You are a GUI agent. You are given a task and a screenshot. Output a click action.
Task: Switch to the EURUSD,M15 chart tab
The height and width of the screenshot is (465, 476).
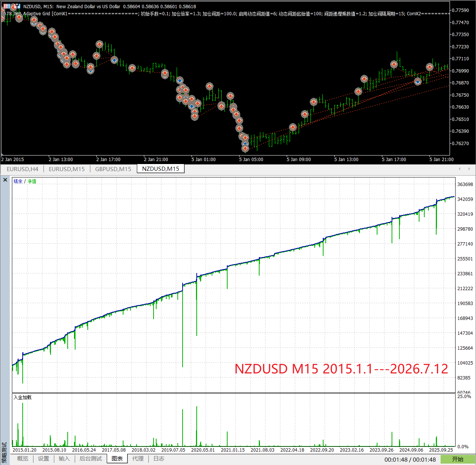(x=67, y=169)
